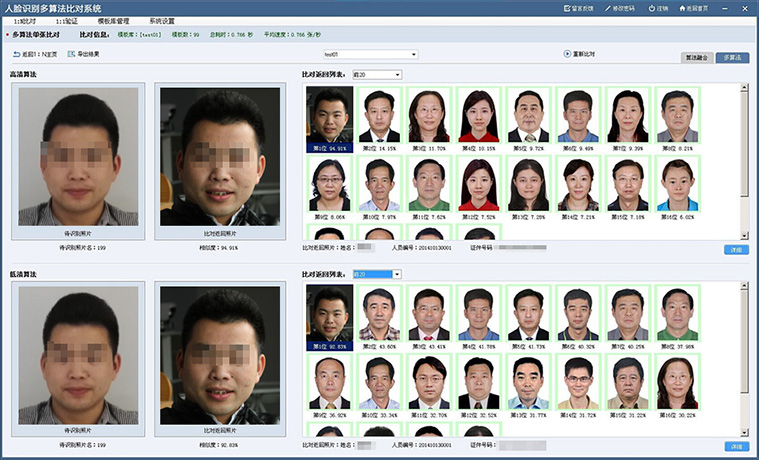759x460 pixels.
Task: Click 详细 button in 高清算法 results panel
Action: pos(736,249)
